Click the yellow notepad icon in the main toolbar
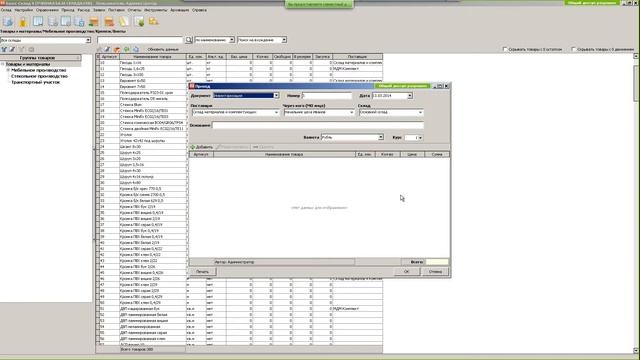 [x=124, y=21]
